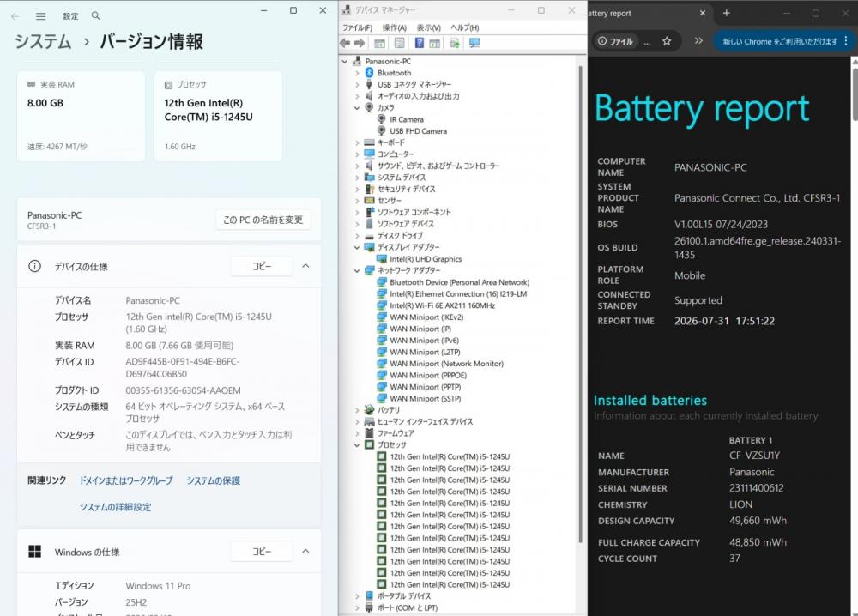
Task: Collapse the プロセッサ tree node
Action: [357, 445]
